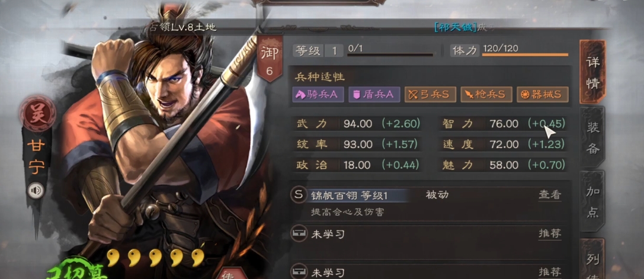
Task: Select the 枪兵S spearman aptitude badge
Action: point(486,95)
